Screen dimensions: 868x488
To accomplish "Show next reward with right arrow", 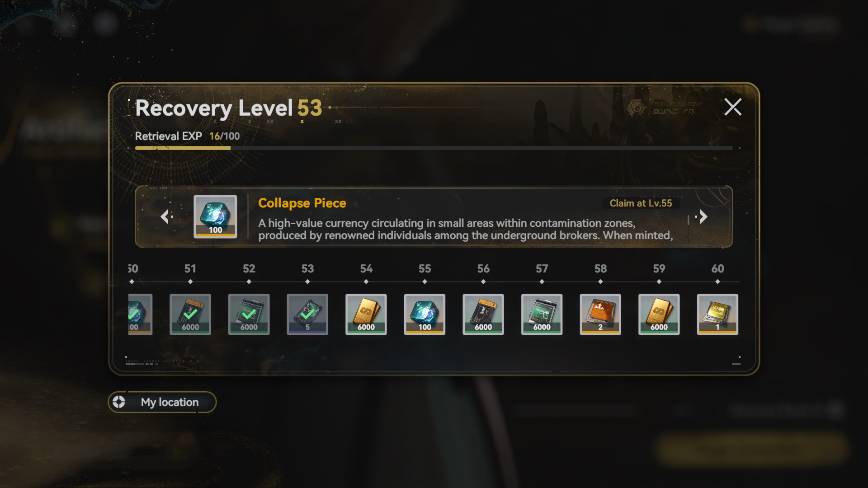I will [702, 217].
